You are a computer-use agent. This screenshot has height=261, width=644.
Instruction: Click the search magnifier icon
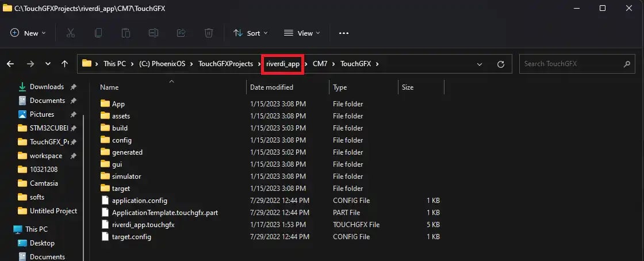[627, 64]
